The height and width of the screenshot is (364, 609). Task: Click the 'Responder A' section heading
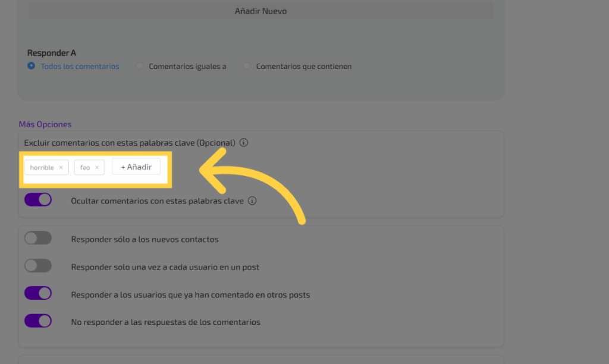coord(52,53)
